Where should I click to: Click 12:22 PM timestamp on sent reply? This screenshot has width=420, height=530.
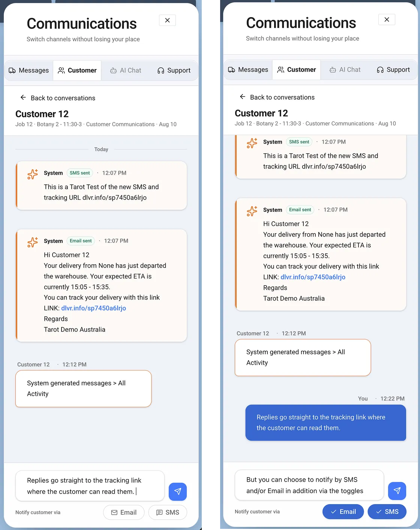click(393, 398)
